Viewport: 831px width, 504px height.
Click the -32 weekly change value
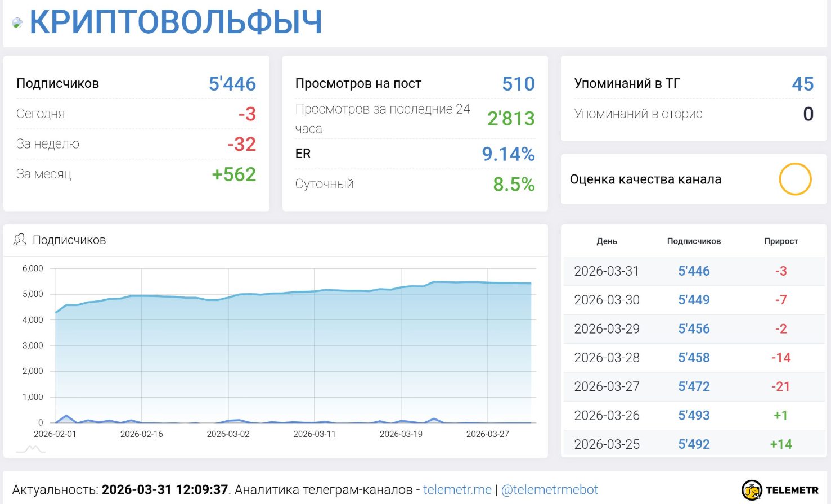point(241,144)
